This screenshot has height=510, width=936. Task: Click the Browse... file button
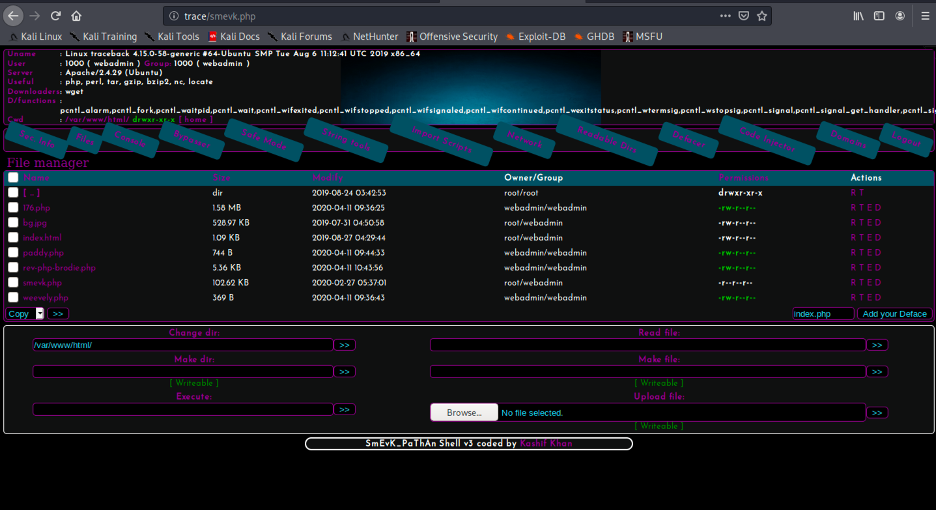(464, 413)
